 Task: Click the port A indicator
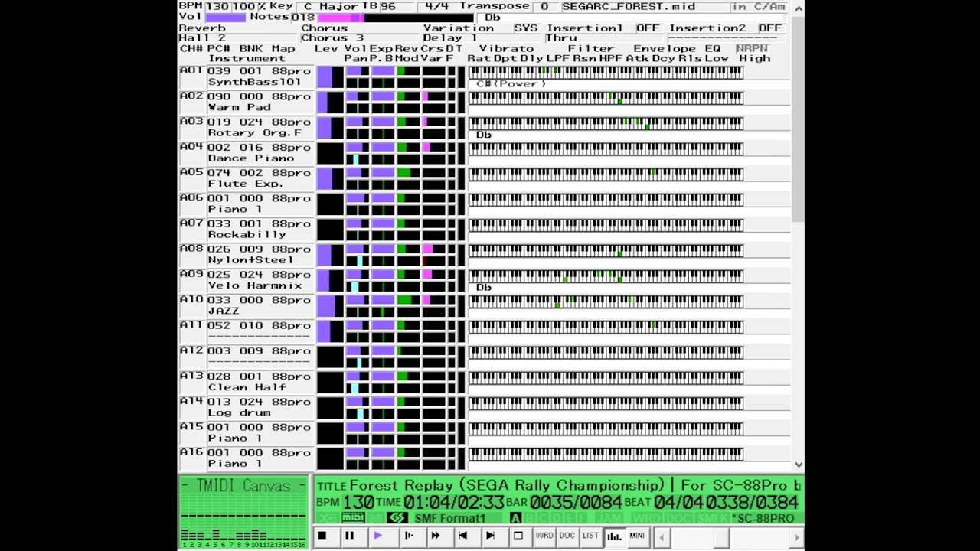tap(515, 518)
